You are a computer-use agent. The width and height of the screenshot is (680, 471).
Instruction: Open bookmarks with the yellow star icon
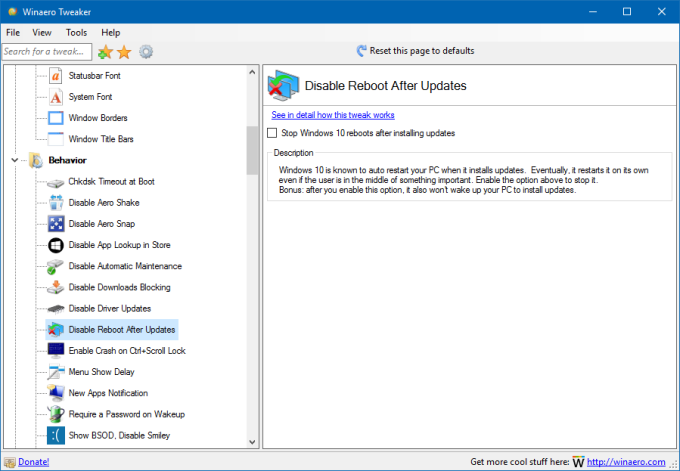pos(124,52)
